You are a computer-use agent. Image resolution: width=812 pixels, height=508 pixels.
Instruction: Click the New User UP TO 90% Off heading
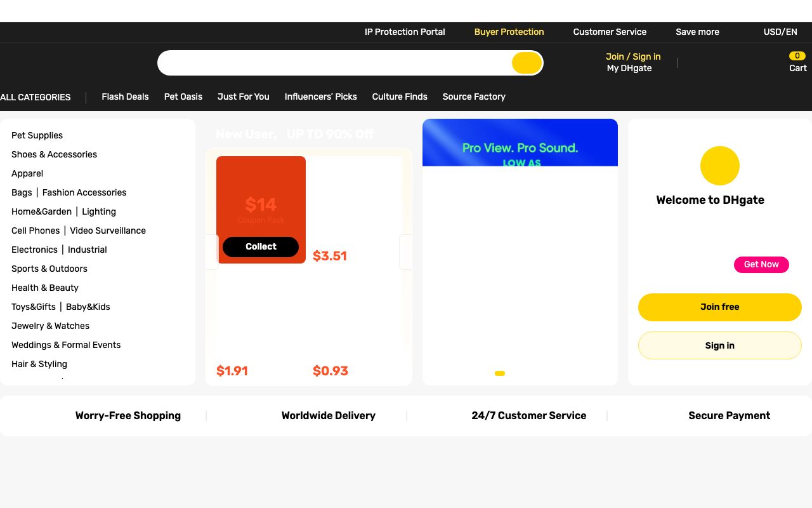coord(294,134)
